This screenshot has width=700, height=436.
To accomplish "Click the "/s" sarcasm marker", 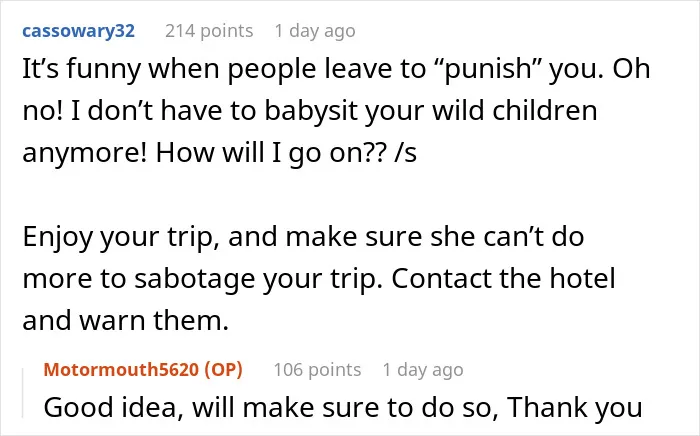I will (406, 153).
